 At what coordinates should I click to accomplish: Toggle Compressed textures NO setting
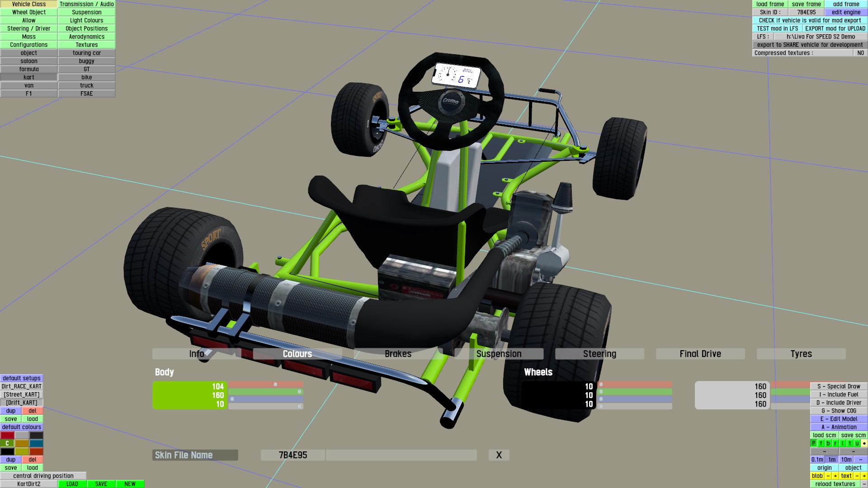[860, 53]
